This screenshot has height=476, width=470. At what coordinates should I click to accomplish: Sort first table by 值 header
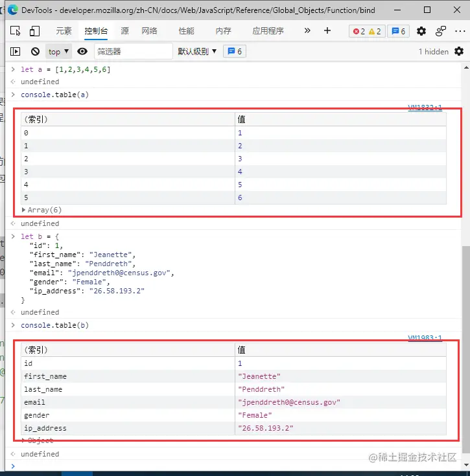pyautogui.click(x=340, y=119)
